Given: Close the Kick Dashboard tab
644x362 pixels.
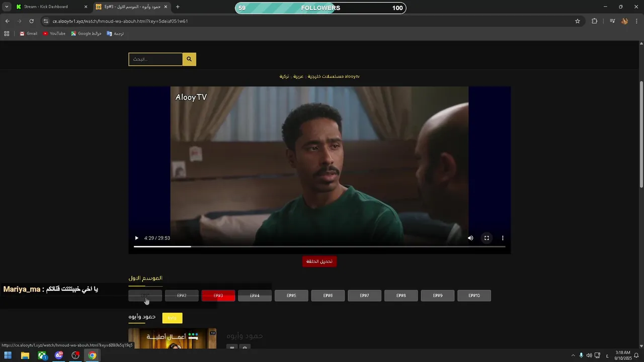Looking at the screenshot, I should tap(86, 7).
